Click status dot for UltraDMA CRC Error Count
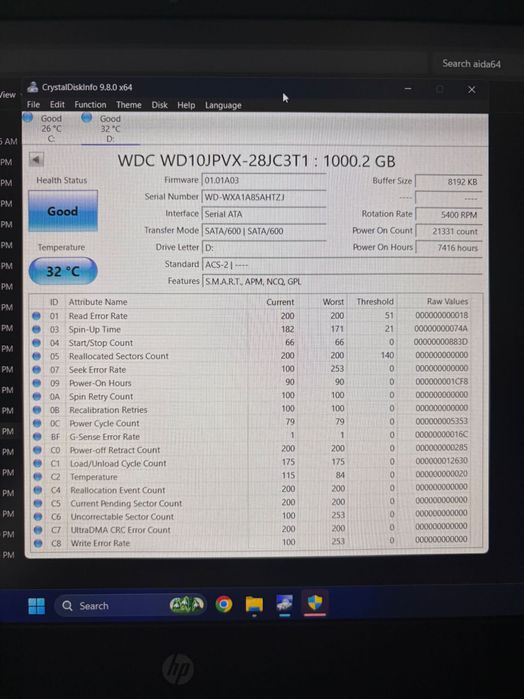This screenshot has width=524, height=699. tap(38, 530)
